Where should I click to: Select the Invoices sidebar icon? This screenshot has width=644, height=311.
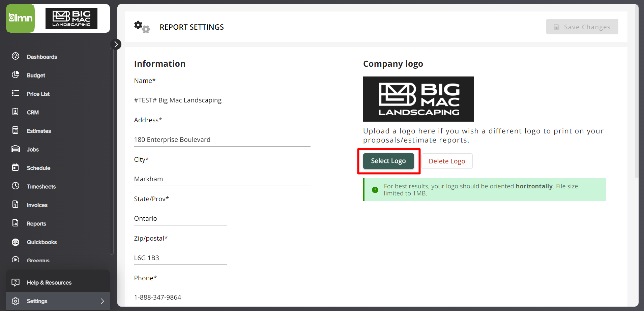point(16,205)
